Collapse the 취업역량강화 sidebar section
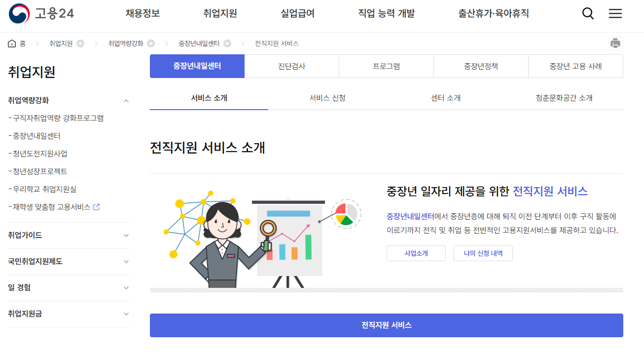Screen dimensions: 644x356 click(x=126, y=101)
